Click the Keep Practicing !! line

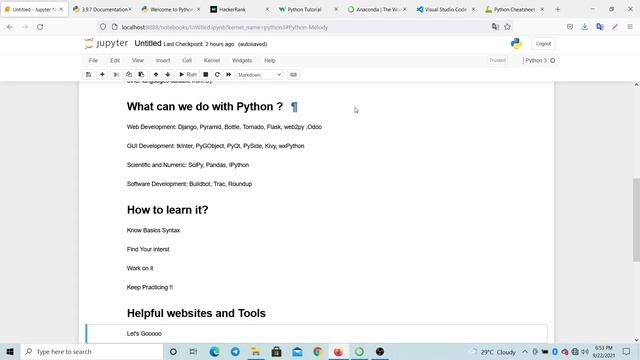(150, 287)
